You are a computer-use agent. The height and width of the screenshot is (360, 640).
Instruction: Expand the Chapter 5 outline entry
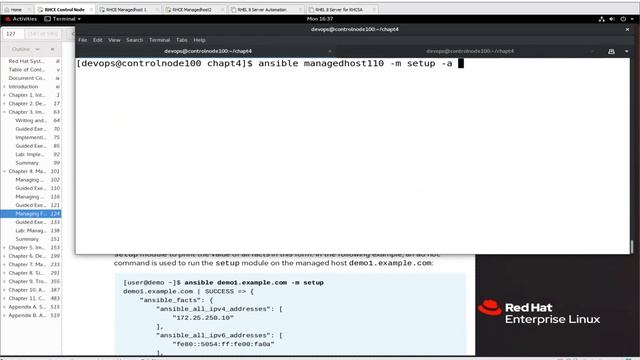tap(4, 247)
